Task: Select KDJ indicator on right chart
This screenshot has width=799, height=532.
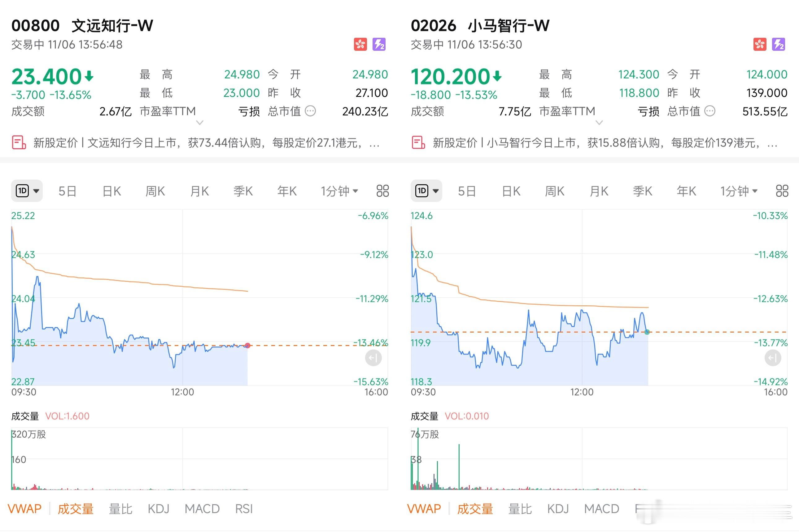Action: pyautogui.click(x=558, y=508)
